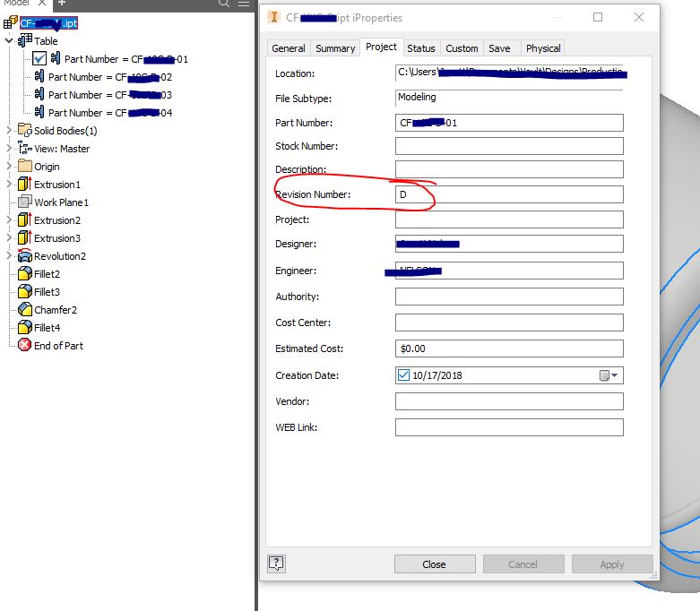The height and width of the screenshot is (611, 700).
Task: Expand the Extrusion2 node
Action: point(9,219)
